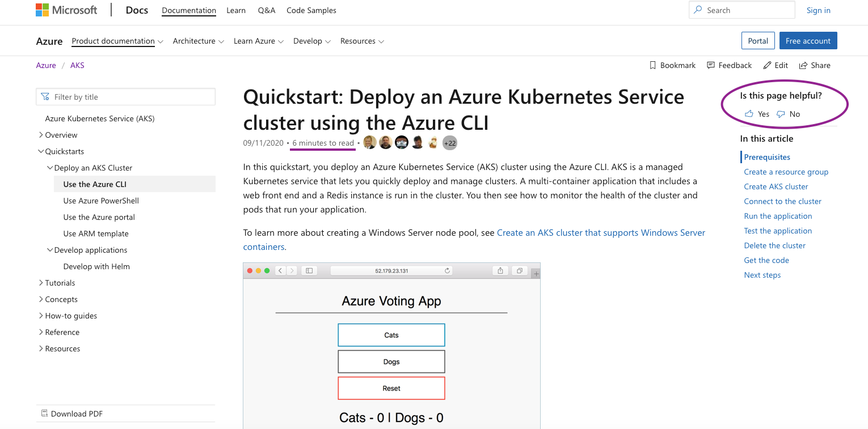Jump to Run the application section

(x=778, y=216)
